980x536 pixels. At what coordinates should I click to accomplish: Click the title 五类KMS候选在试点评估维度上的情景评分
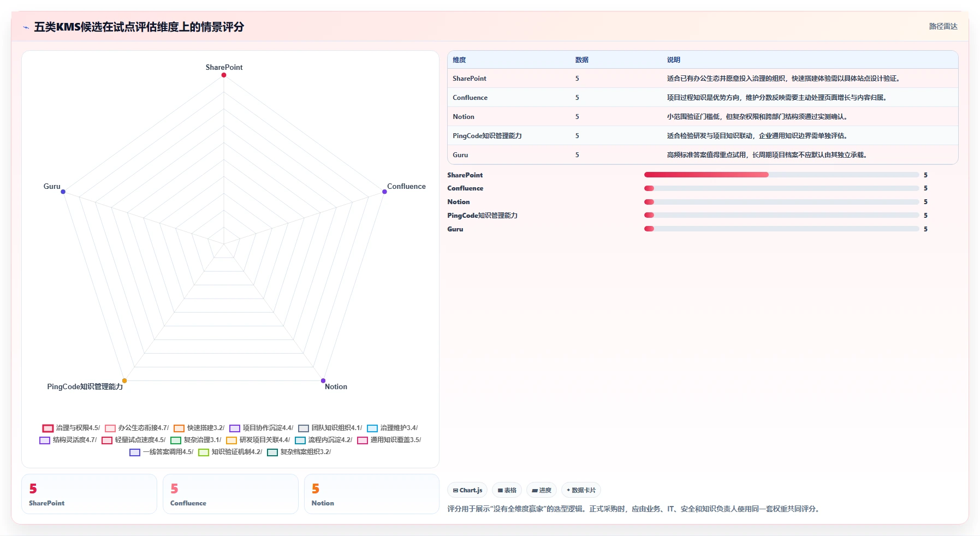pyautogui.click(x=139, y=27)
